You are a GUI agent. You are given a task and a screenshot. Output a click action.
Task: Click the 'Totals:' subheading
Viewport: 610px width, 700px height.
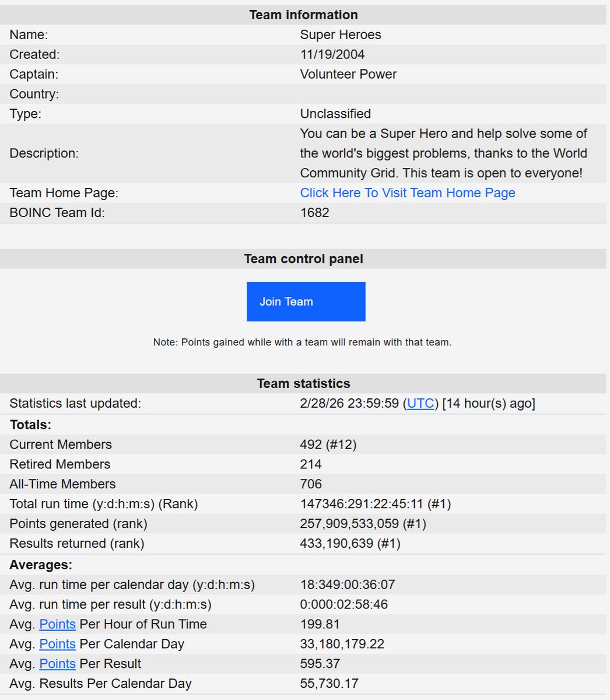(30, 425)
